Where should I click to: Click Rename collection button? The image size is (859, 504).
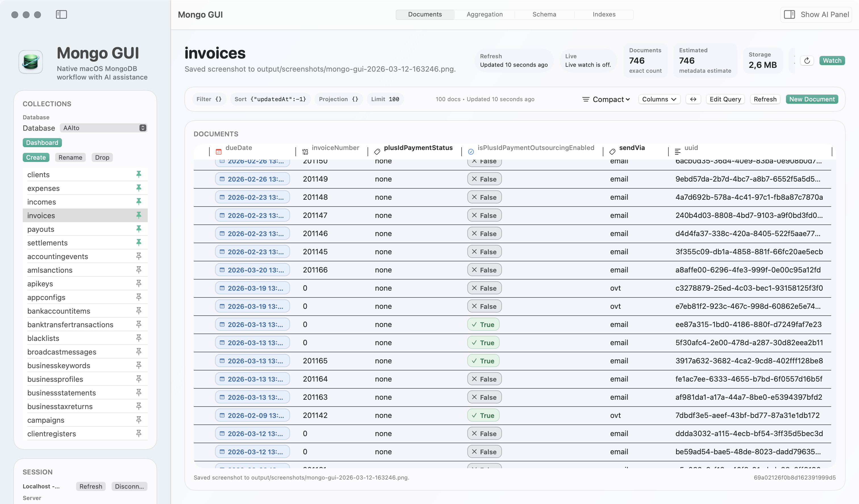click(x=70, y=158)
